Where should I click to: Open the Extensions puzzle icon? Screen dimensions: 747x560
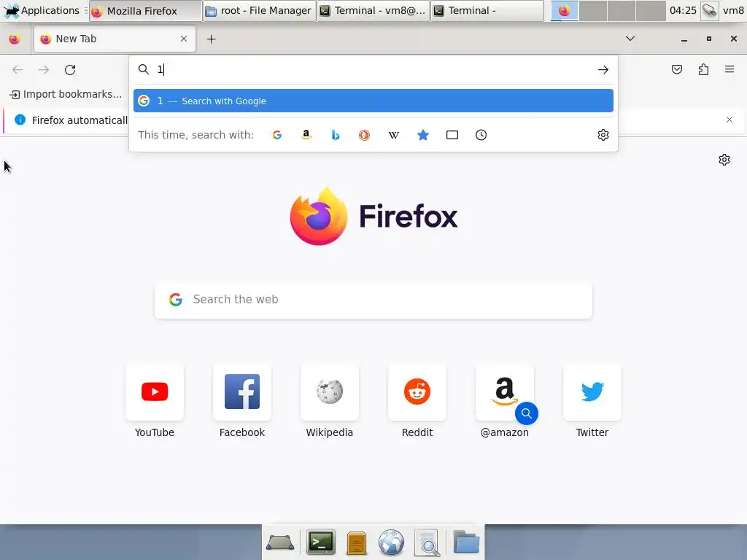coord(704,69)
